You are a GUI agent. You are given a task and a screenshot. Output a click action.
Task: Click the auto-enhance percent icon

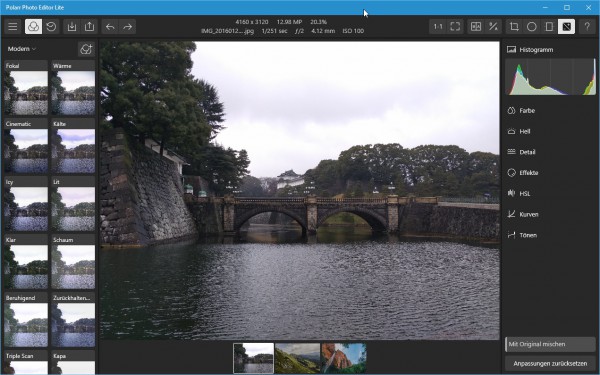tap(493, 26)
